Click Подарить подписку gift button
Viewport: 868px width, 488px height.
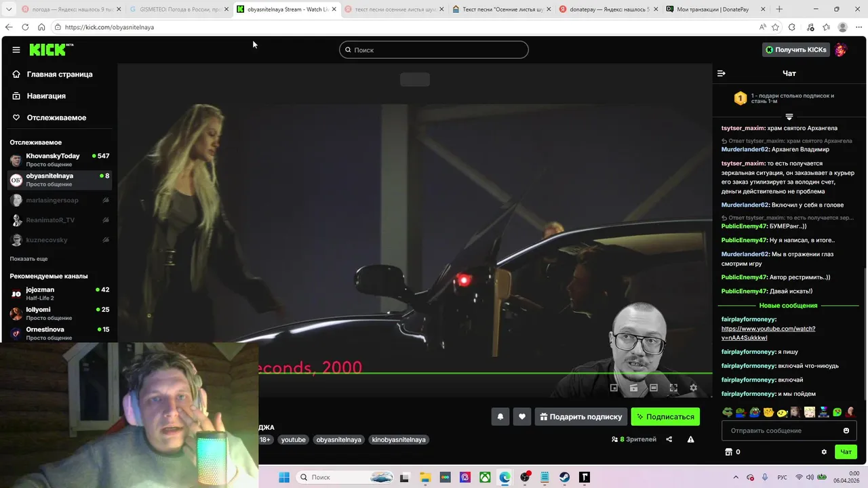pos(580,417)
